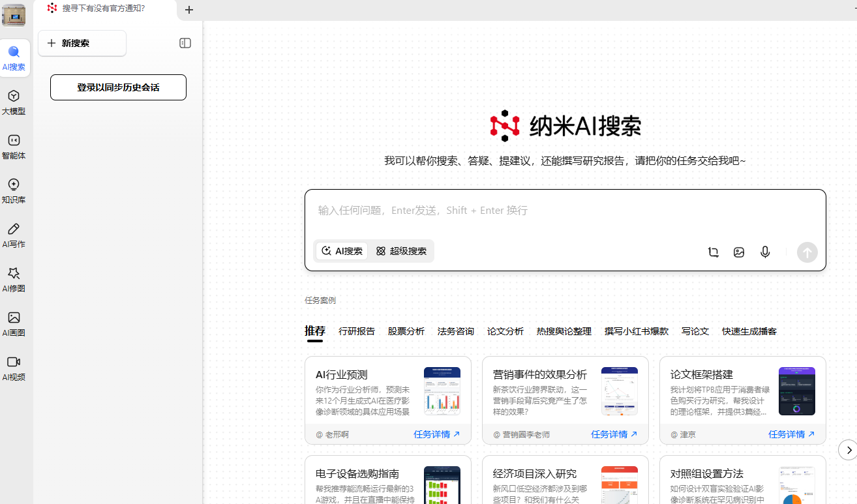The image size is (857, 504).
Task: Switch to the 搜寻下有没有官方通知 browser tab
Action: [104, 9]
